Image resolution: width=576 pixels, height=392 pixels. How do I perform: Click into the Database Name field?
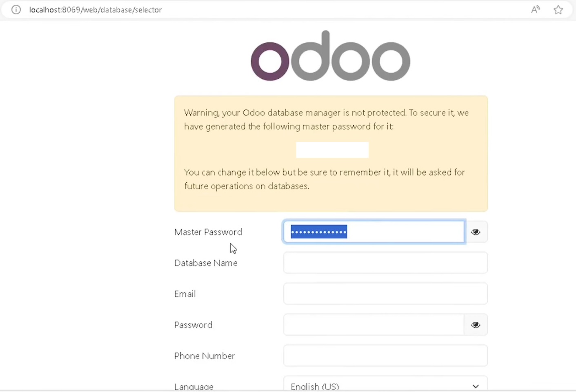pos(385,263)
